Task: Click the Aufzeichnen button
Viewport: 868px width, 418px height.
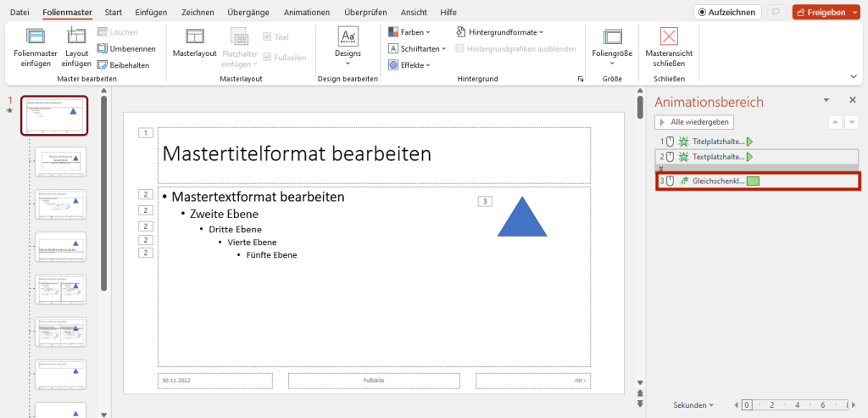Action: pyautogui.click(x=727, y=12)
